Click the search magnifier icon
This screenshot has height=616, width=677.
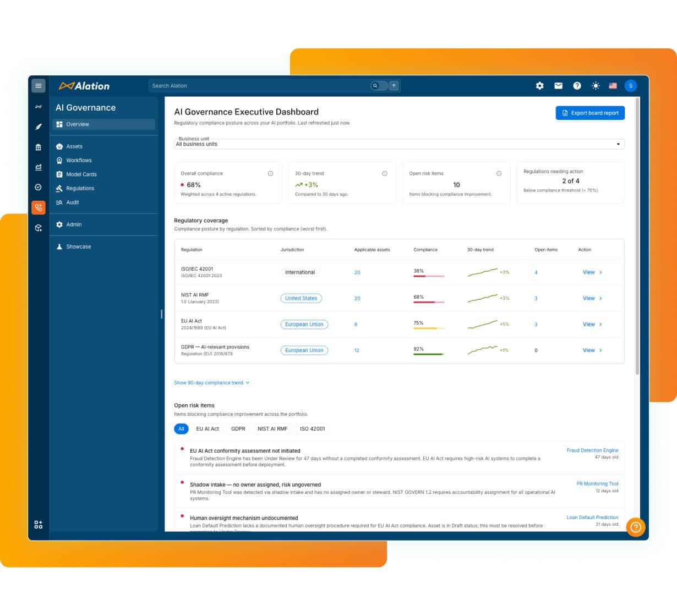tap(375, 86)
